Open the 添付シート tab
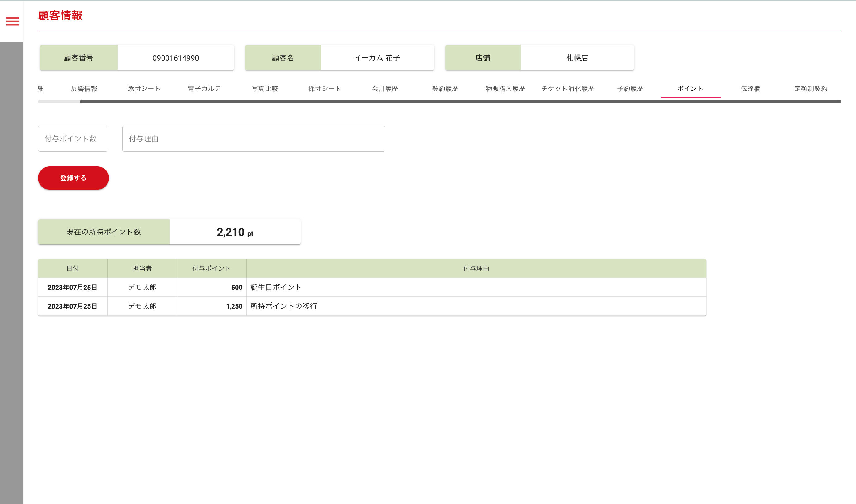This screenshot has height=504, width=856. coord(144,89)
